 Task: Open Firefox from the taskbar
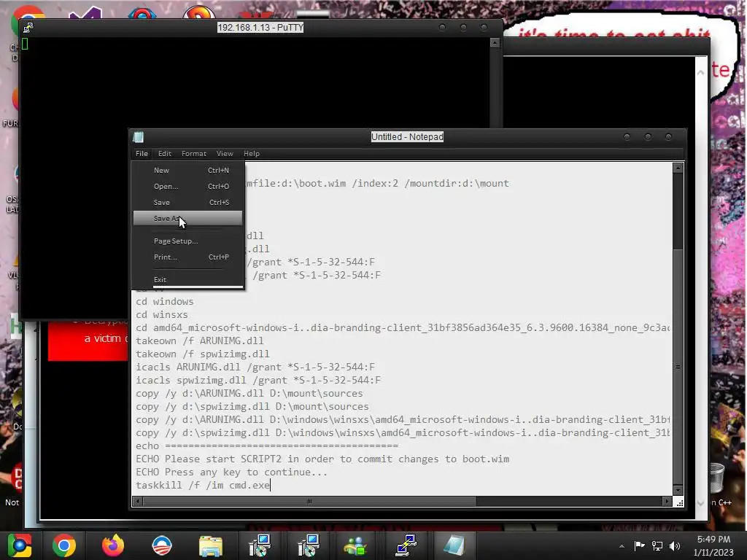coord(113,545)
